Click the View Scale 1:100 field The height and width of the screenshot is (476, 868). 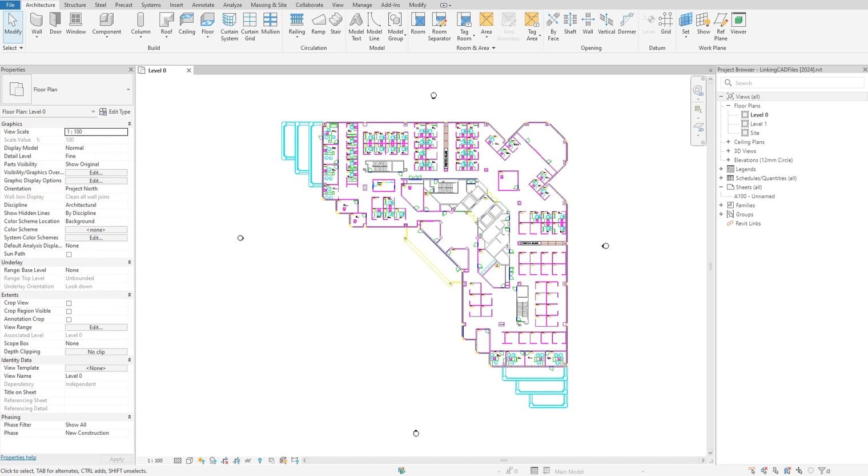point(96,132)
